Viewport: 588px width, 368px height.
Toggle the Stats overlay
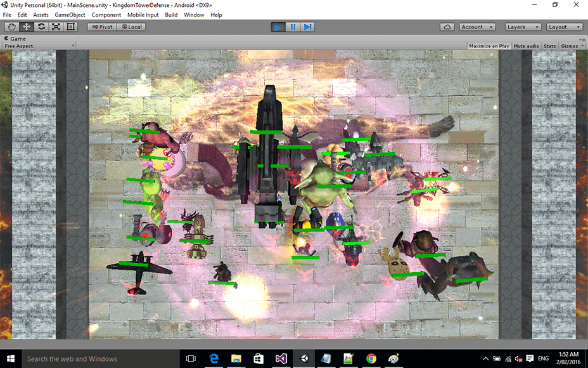550,46
